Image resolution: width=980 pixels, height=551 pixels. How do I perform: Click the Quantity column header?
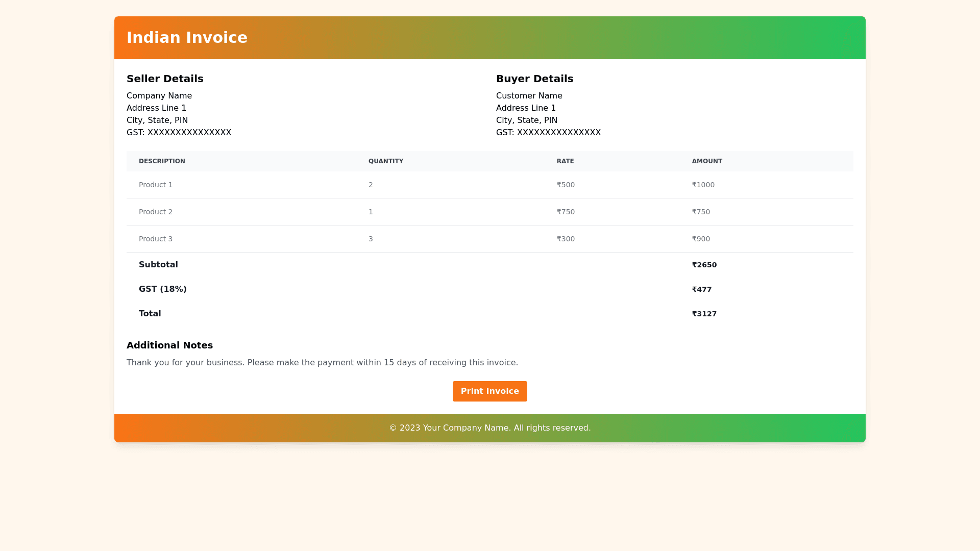385,161
